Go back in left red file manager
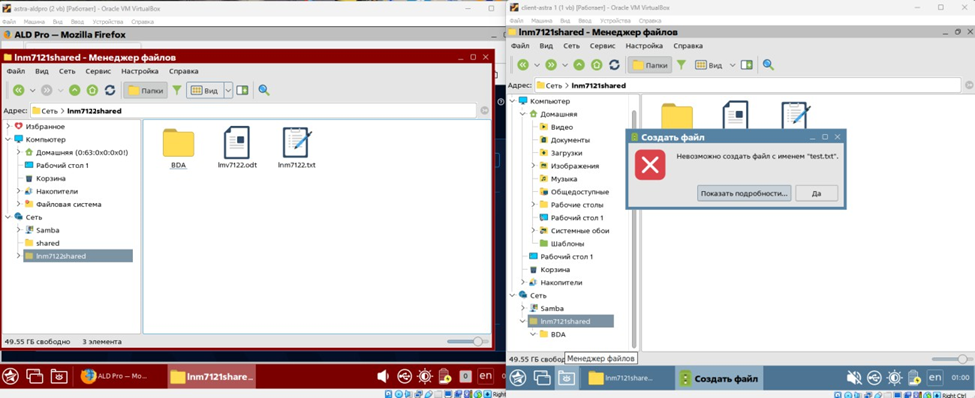This screenshot has height=398, width=975. (18, 90)
